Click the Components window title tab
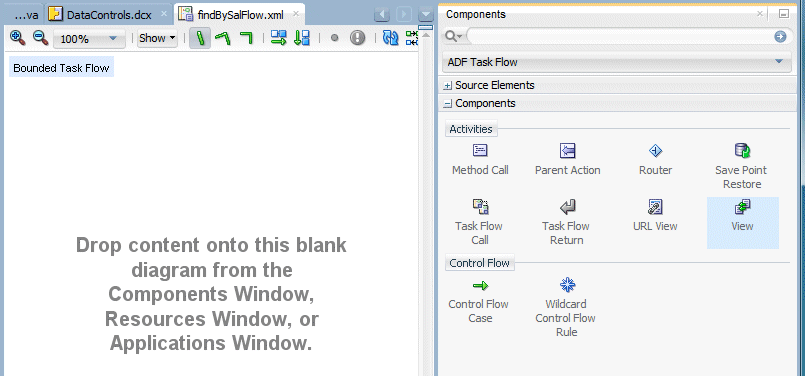This screenshot has height=376, width=805. pos(476,14)
